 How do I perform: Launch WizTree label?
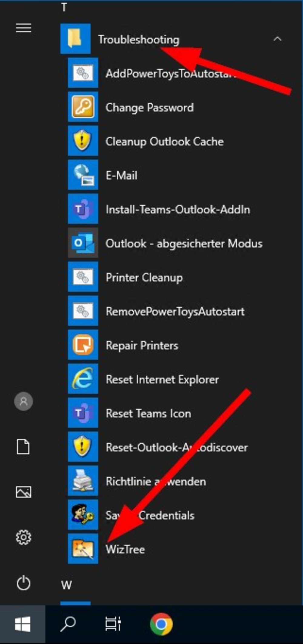125,549
